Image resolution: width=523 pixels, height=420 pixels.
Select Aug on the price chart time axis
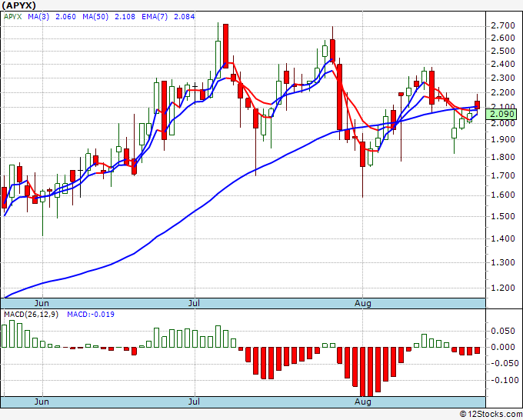[x=362, y=303]
